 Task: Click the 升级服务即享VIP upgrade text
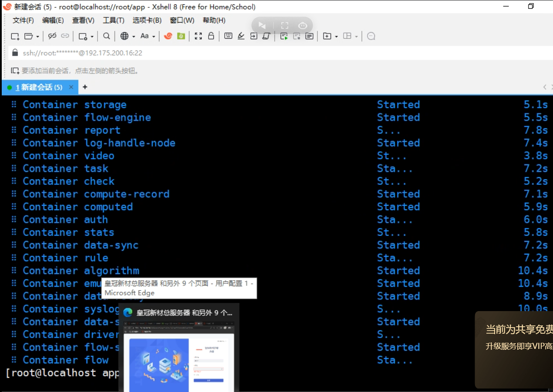(519, 346)
